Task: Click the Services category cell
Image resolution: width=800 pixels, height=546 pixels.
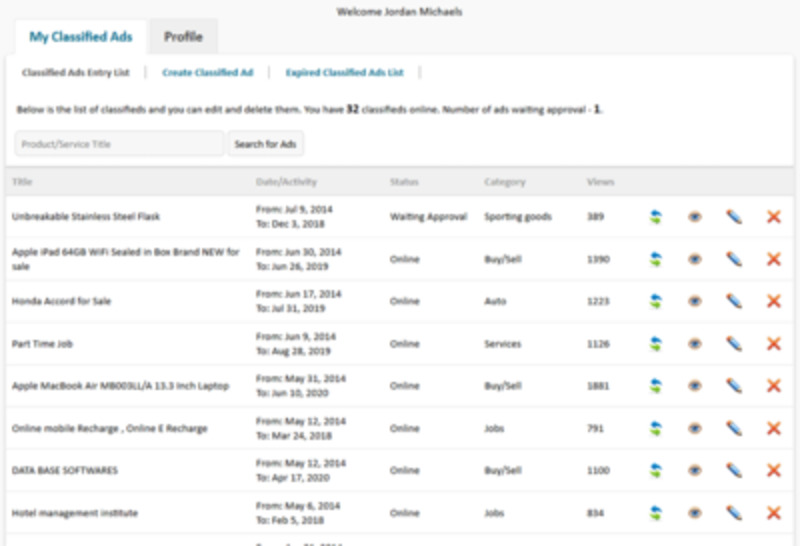Action: click(503, 344)
